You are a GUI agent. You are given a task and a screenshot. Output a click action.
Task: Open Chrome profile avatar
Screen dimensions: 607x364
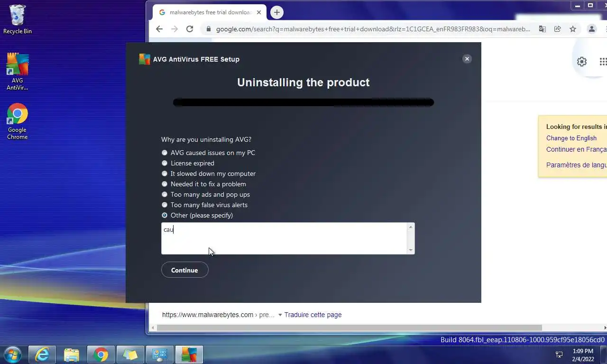pyautogui.click(x=591, y=29)
